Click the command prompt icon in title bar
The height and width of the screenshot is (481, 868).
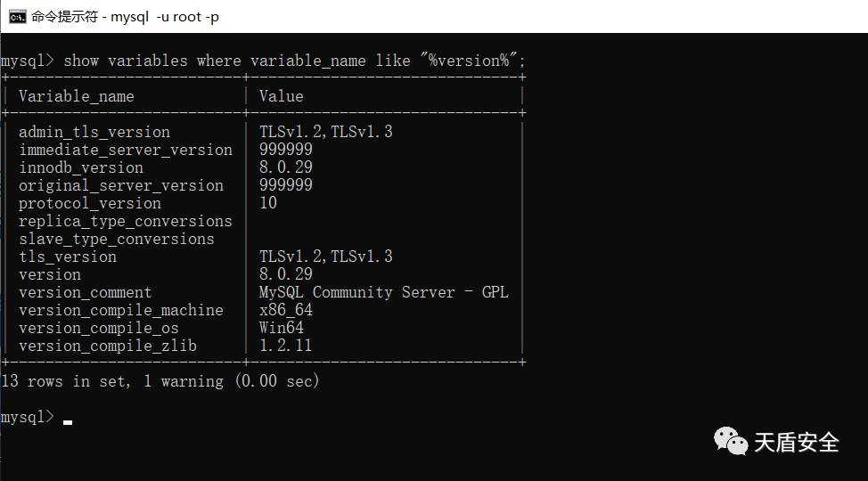point(17,16)
